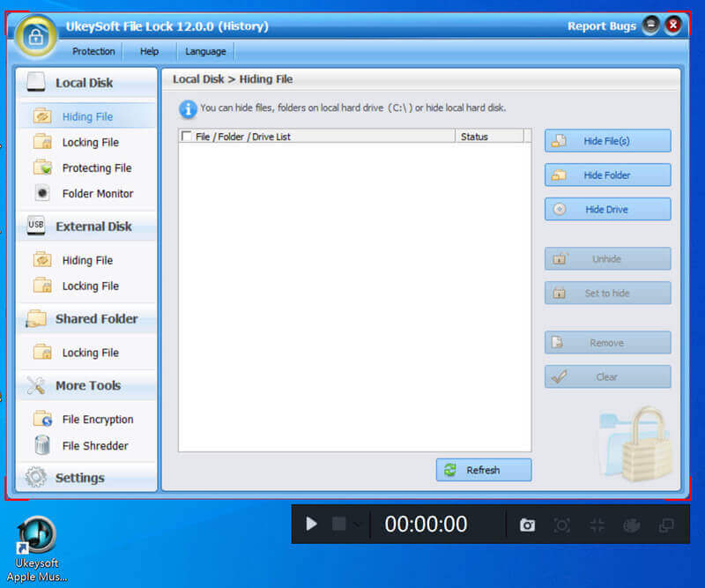Click the Set to hide button
Image resolution: width=705 pixels, height=588 pixels.
pyautogui.click(x=607, y=293)
